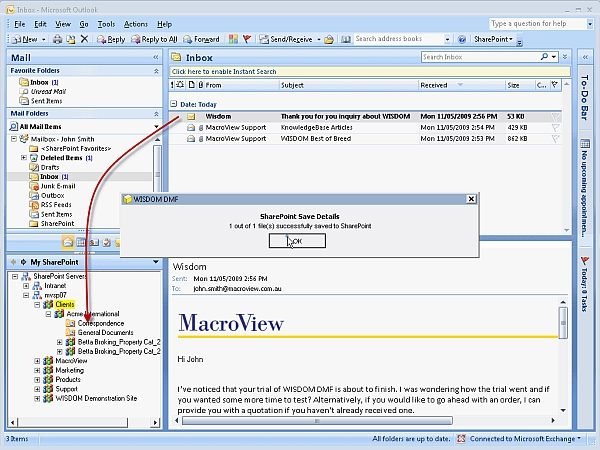Viewport: 600px width, 450px height.
Task: Click the Calendar module icon in navigation bar
Action: [x=81, y=242]
